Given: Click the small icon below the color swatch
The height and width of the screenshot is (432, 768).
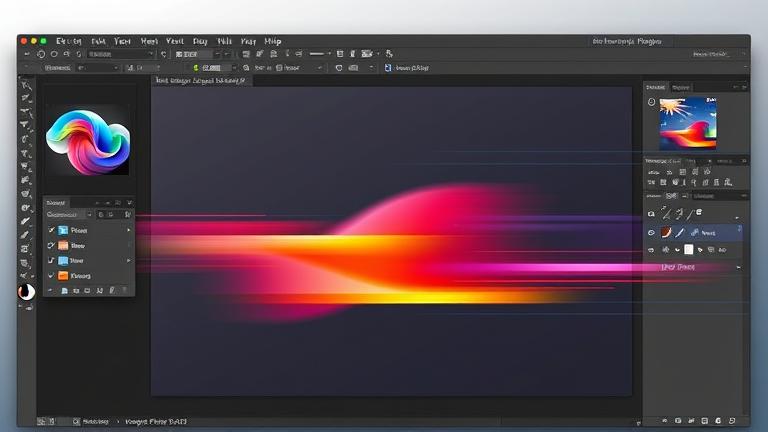Looking at the screenshot, I should [x=28, y=307].
